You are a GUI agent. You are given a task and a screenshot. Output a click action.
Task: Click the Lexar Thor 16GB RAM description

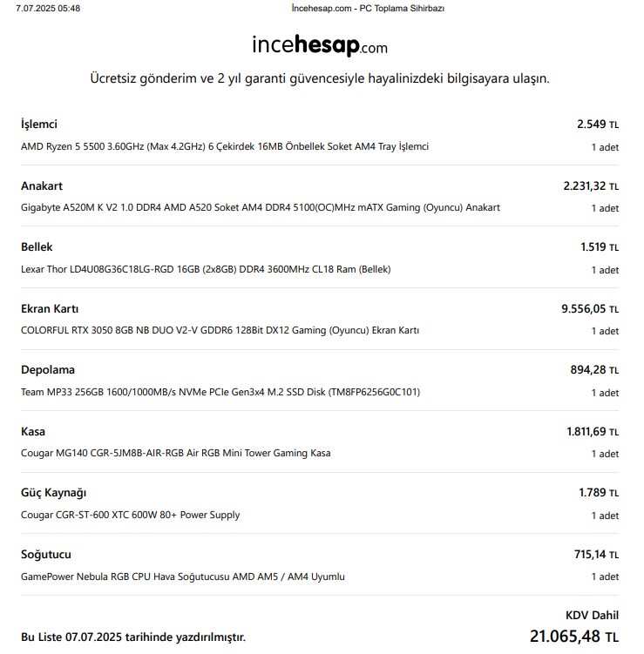click(x=206, y=269)
